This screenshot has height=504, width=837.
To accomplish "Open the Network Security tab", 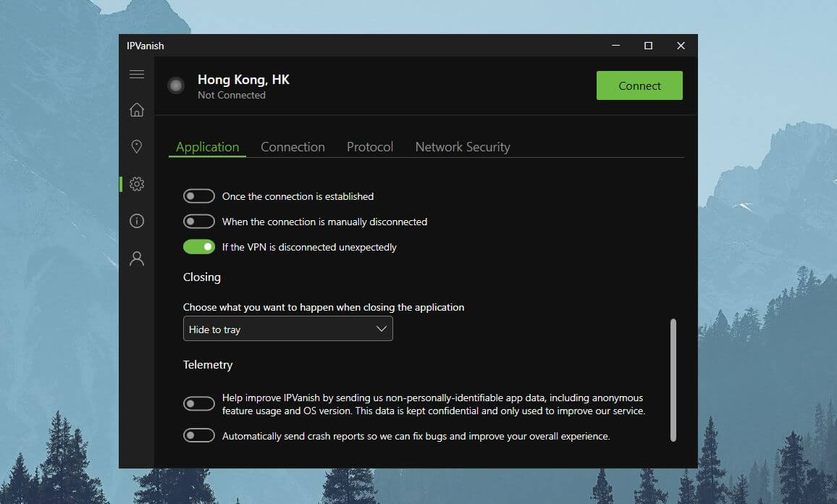I will (x=463, y=147).
